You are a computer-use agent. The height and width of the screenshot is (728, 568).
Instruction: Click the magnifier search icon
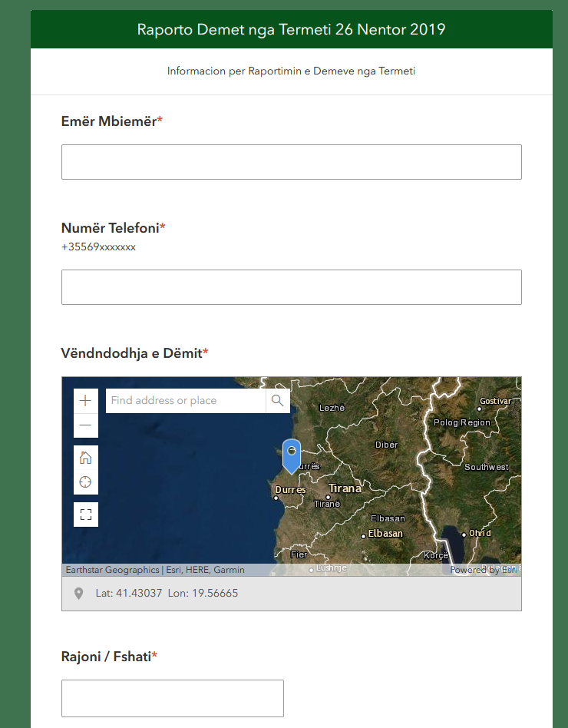coord(278,401)
